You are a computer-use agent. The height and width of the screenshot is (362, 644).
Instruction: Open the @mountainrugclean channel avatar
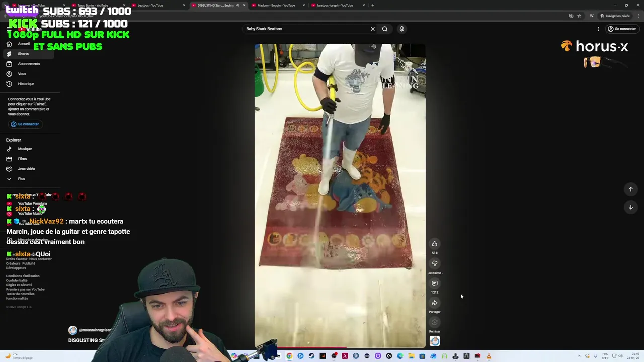click(73, 330)
